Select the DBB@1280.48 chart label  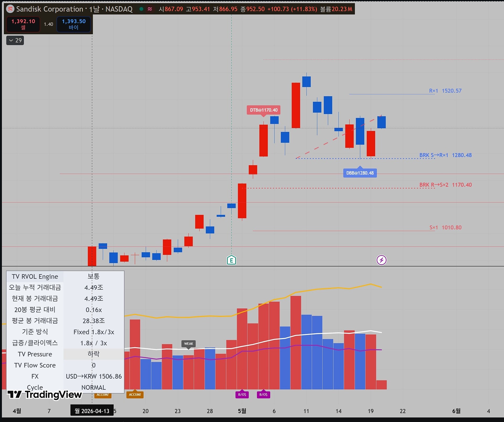pos(360,173)
